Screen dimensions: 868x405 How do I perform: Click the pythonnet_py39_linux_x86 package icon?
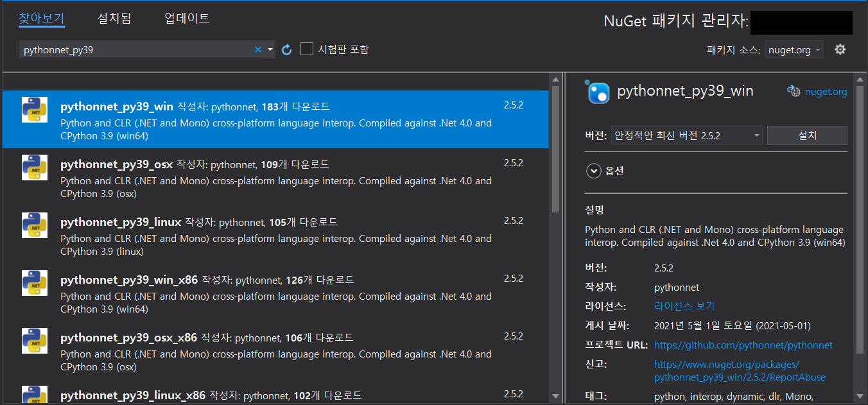point(35,394)
